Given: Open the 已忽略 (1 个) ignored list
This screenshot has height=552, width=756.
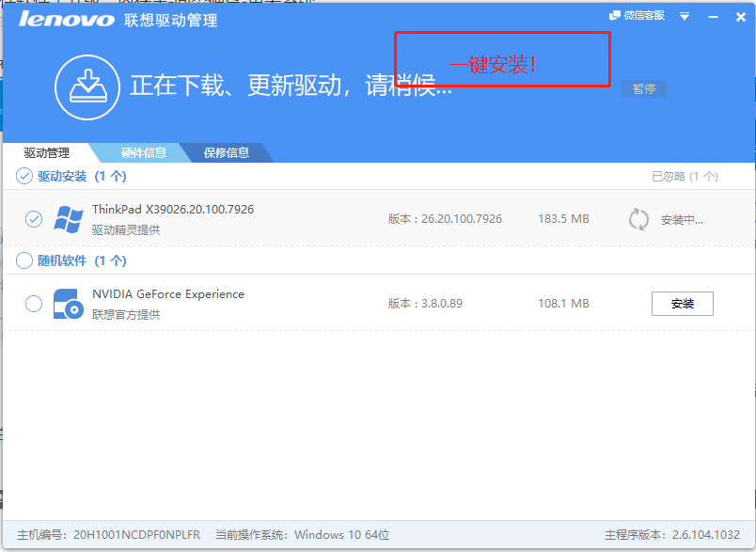Looking at the screenshot, I should click(x=685, y=177).
